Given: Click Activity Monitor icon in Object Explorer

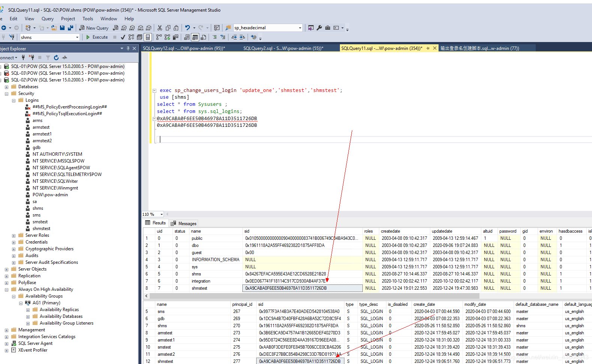Looking at the screenshot, I should click(65, 57).
